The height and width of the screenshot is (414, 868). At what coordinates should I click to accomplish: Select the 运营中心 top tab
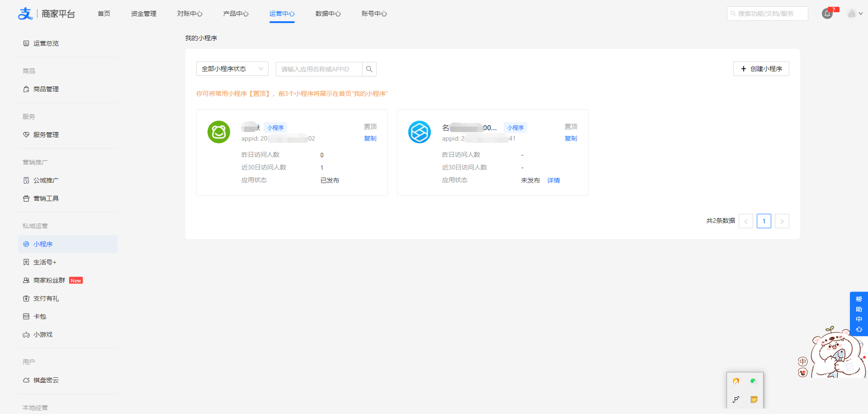[282, 14]
